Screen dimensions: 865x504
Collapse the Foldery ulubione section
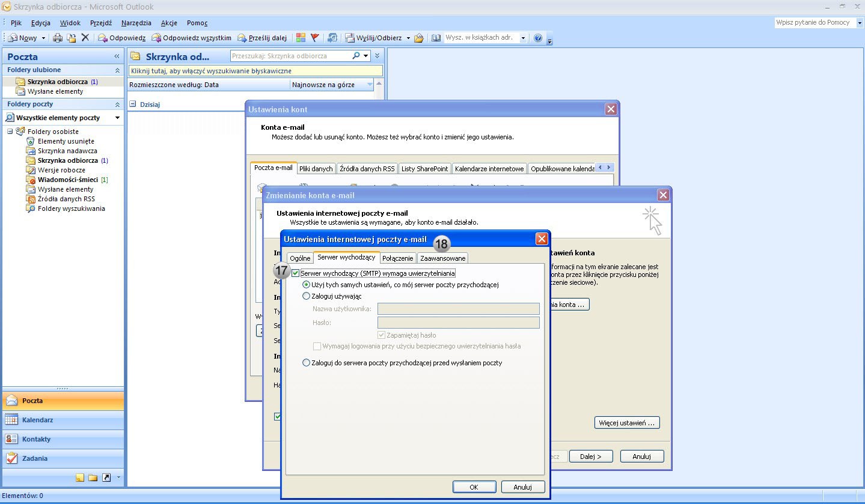[117, 70]
